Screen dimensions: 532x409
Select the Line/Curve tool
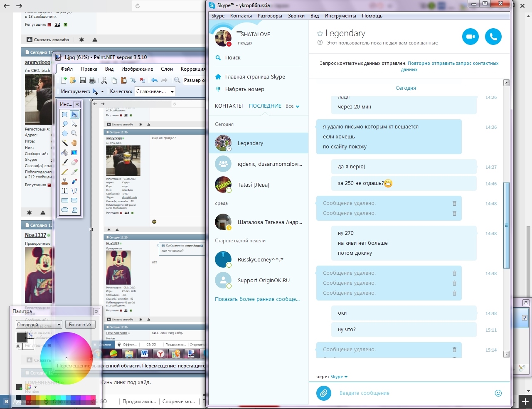74,191
